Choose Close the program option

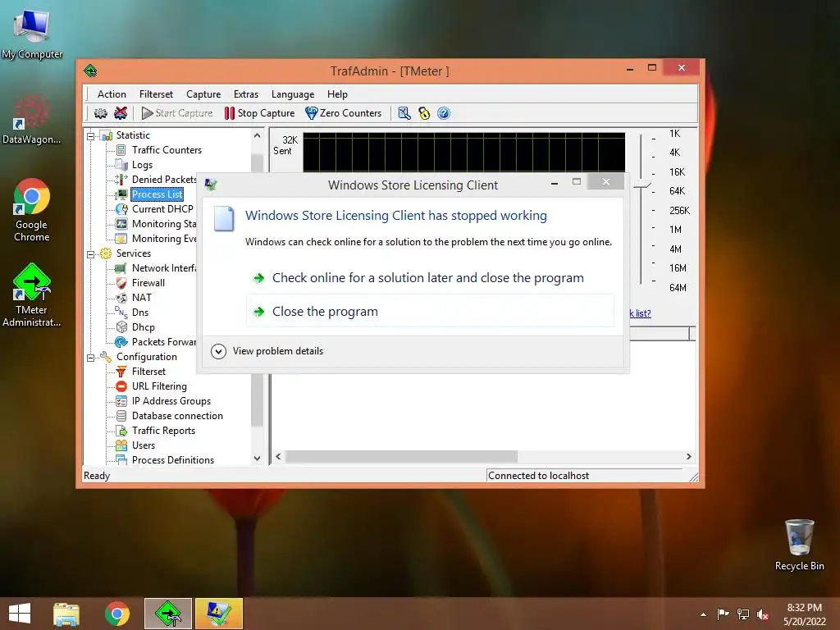[430, 311]
